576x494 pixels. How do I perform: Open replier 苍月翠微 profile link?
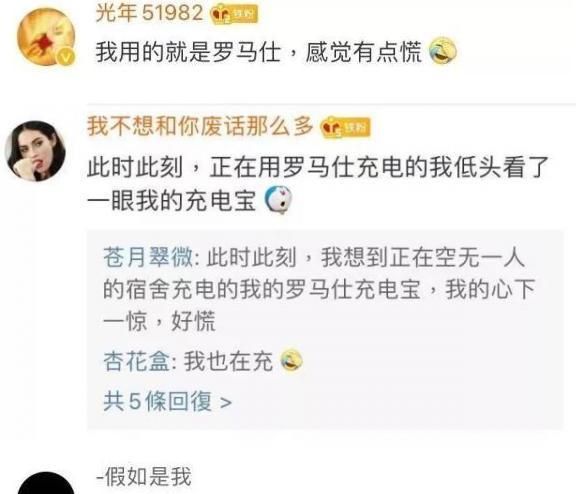point(148,257)
